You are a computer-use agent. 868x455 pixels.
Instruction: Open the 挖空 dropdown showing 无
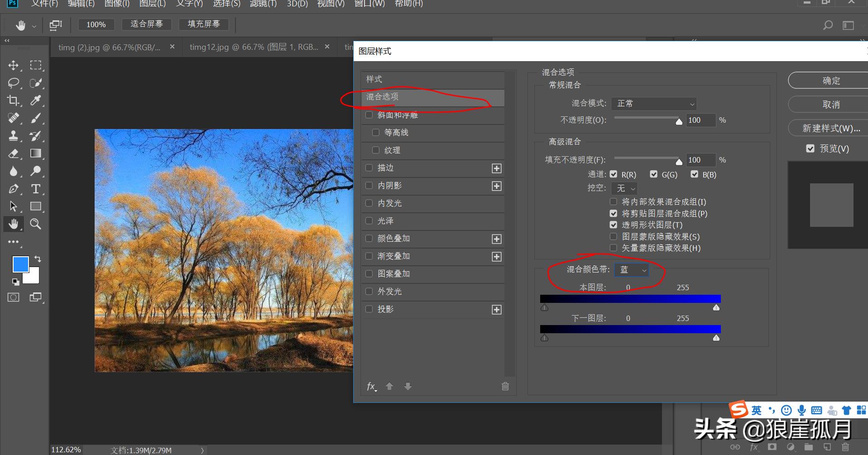tap(624, 188)
